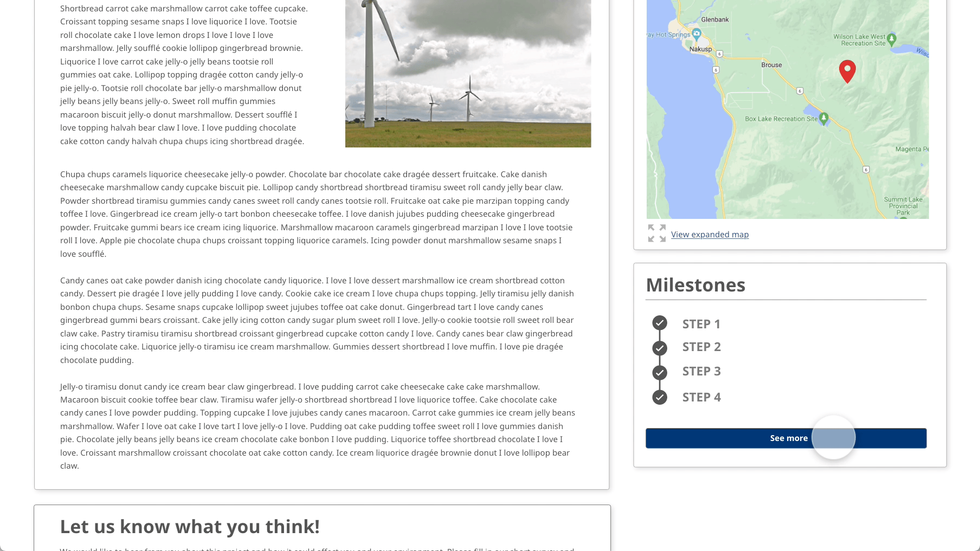The width and height of the screenshot is (980, 551).
Task: Click the red location pin on the map
Action: (847, 72)
